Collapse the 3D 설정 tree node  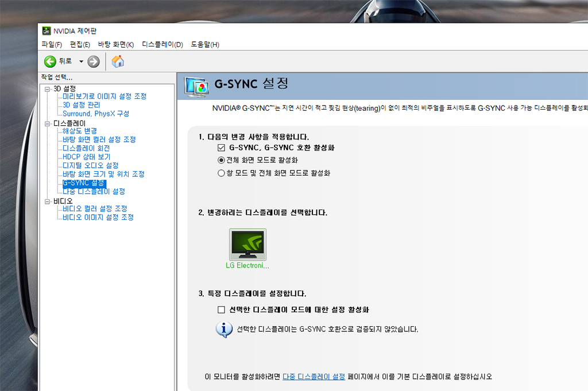pyautogui.click(x=47, y=89)
